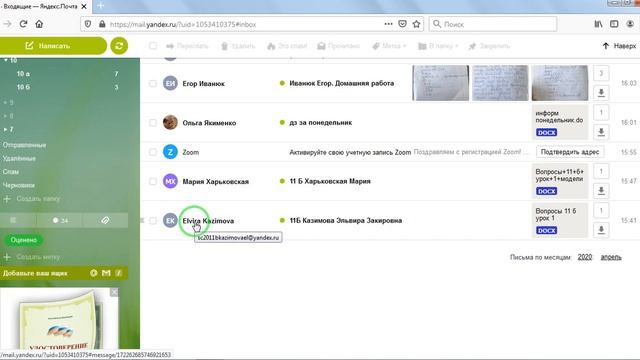Select checkbox for Мария Харьковская email

(x=153, y=181)
